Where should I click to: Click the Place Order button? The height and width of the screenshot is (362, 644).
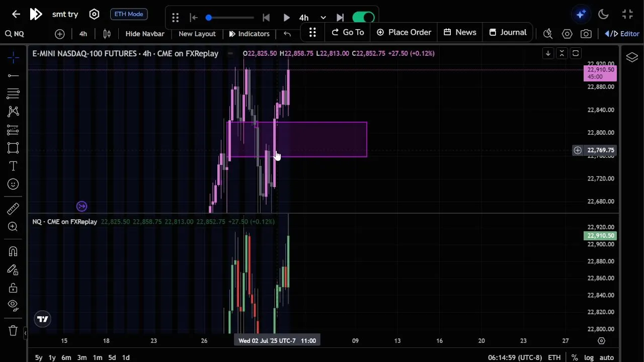(x=404, y=32)
